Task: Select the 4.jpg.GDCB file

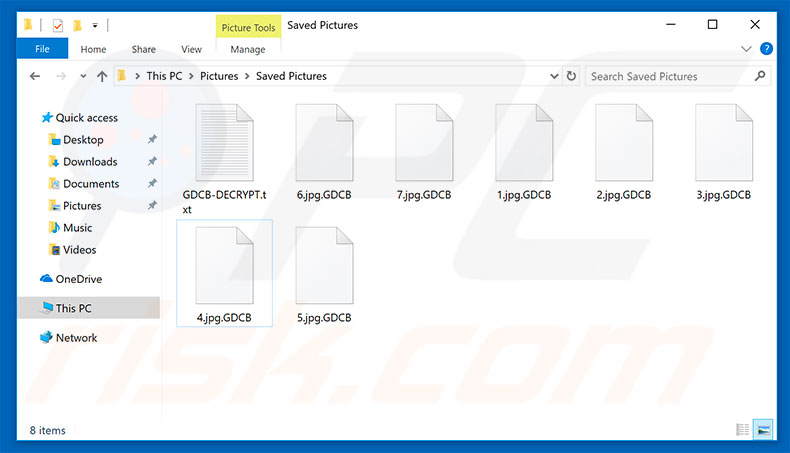Action: (x=224, y=265)
